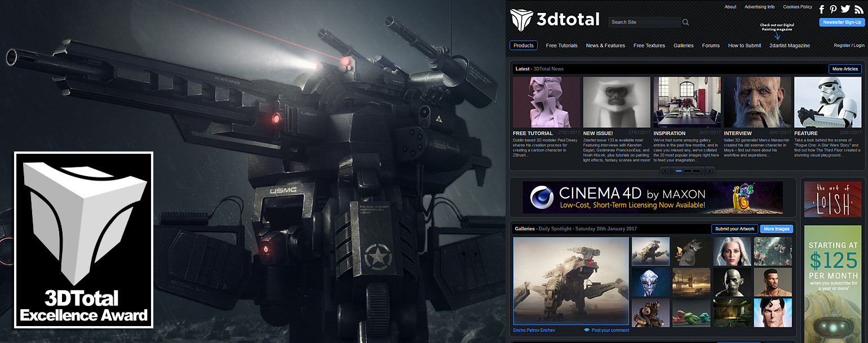
Task: Click the Newsletter Sign-Up button
Action: tap(842, 22)
